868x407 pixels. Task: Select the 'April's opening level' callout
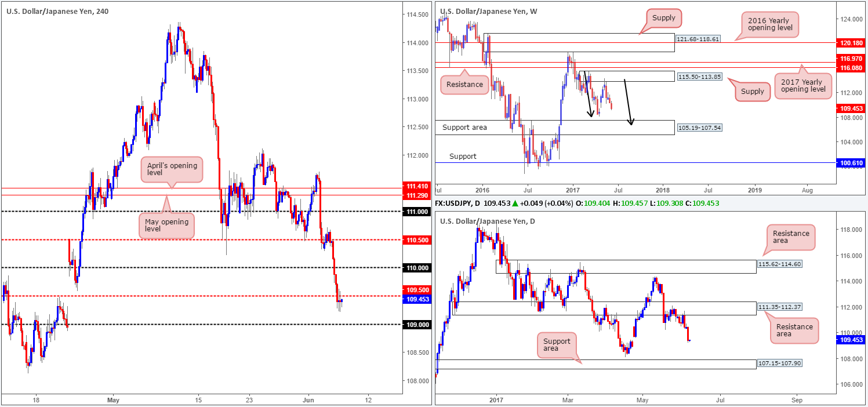coord(172,170)
